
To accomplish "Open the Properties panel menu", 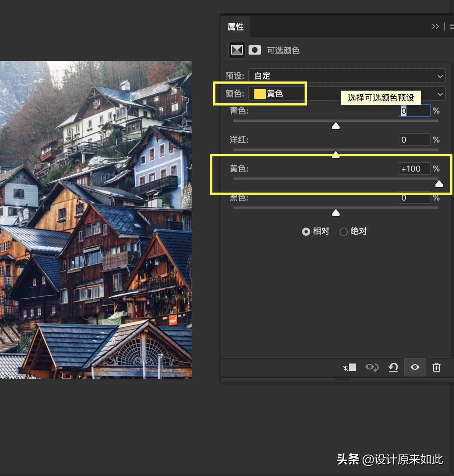I will 452,26.
